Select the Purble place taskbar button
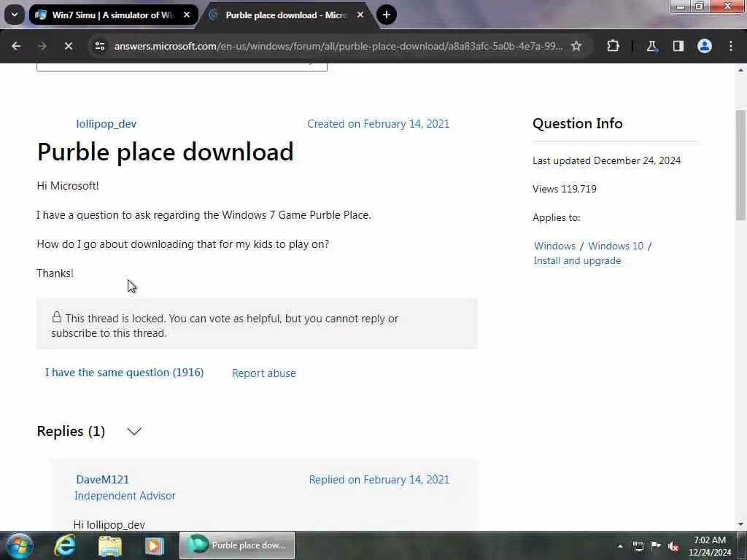747x560 pixels. pos(237,545)
